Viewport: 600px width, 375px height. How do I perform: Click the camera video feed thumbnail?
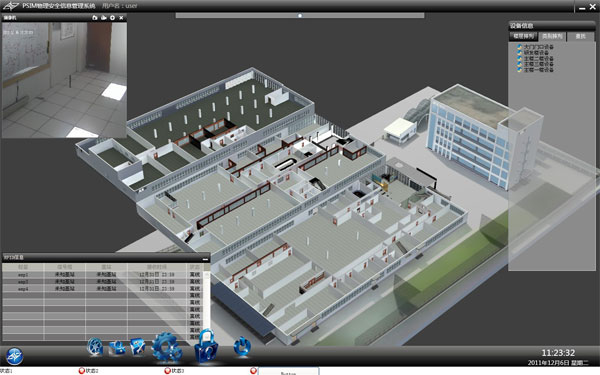(x=64, y=80)
